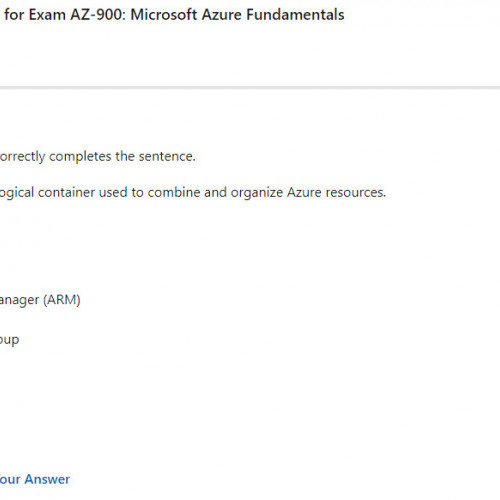
Task: Choose the answer option ending in 'oup'
Action: click(9, 340)
